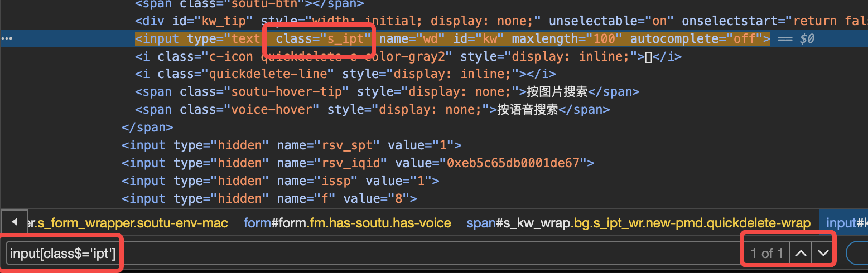Select the input type="text" class="s_ipt" row
The height and width of the screenshot is (273, 868).
434,39
